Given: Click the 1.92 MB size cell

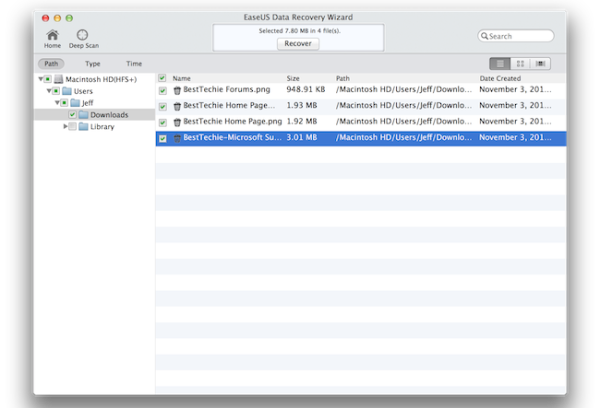Looking at the screenshot, I should tap(302, 121).
